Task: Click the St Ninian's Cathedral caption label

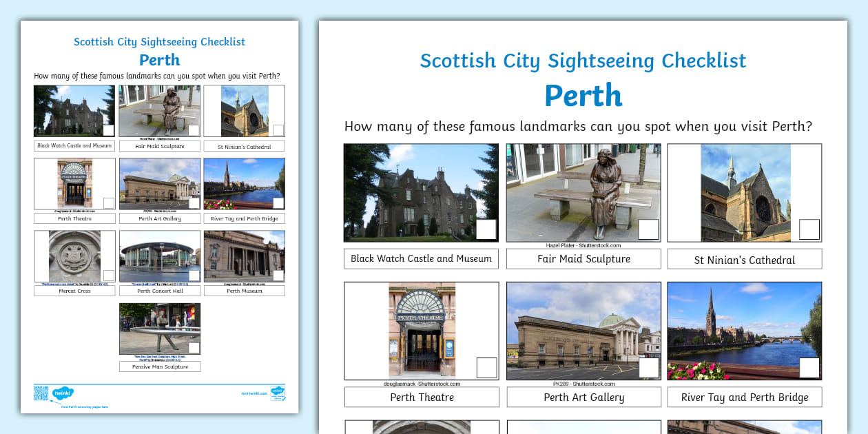Action: pos(745,258)
